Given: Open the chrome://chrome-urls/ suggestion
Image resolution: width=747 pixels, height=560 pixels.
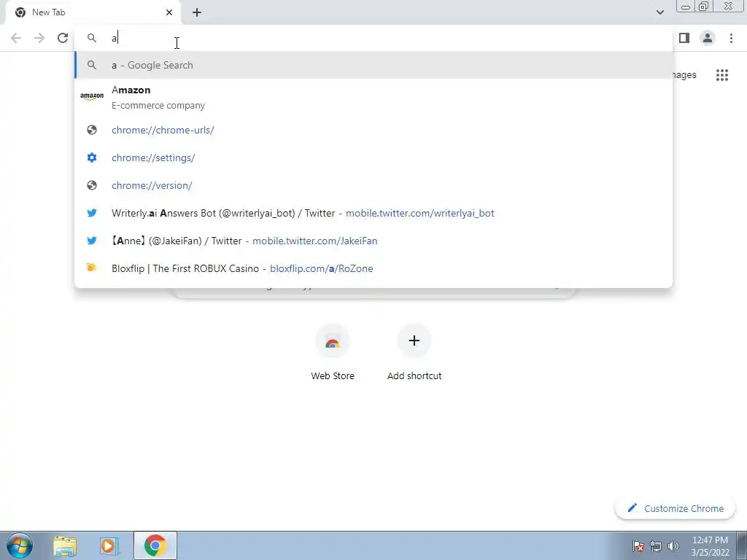Looking at the screenshot, I should [x=373, y=130].
